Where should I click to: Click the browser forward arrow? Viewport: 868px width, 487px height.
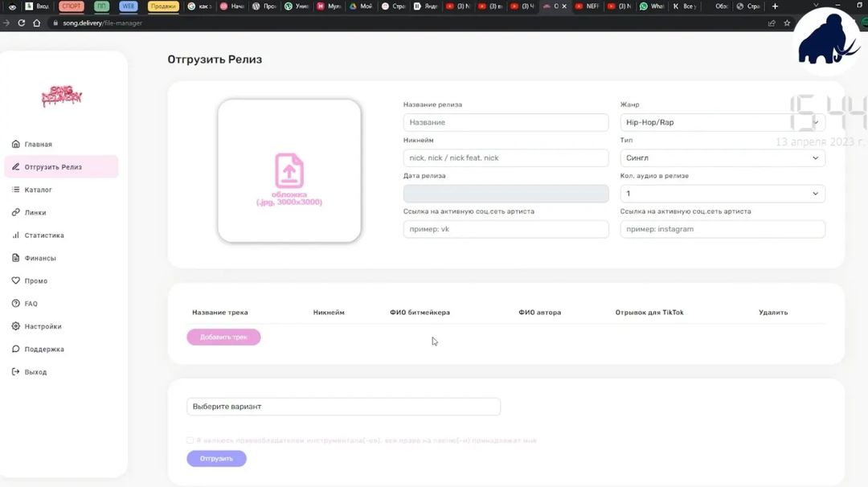[6, 23]
